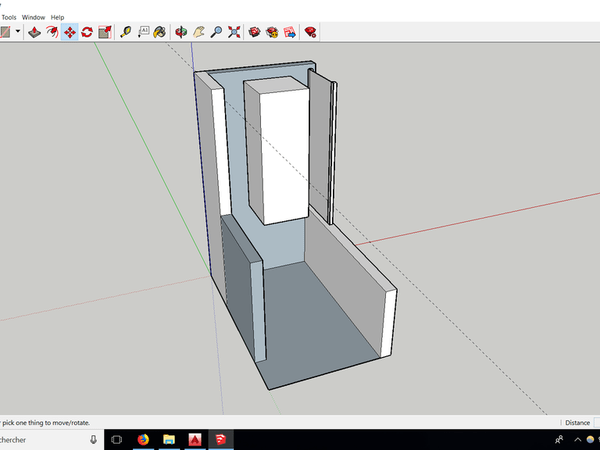Viewport: 600px width, 450px height.
Task: Select the Zoom magnifier tool
Action: (216, 32)
